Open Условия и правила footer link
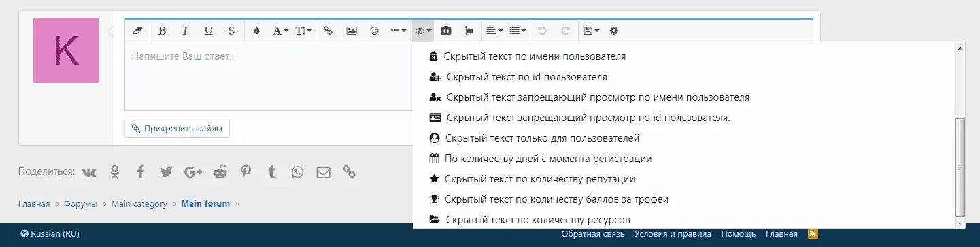 pyautogui.click(x=673, y=234)
